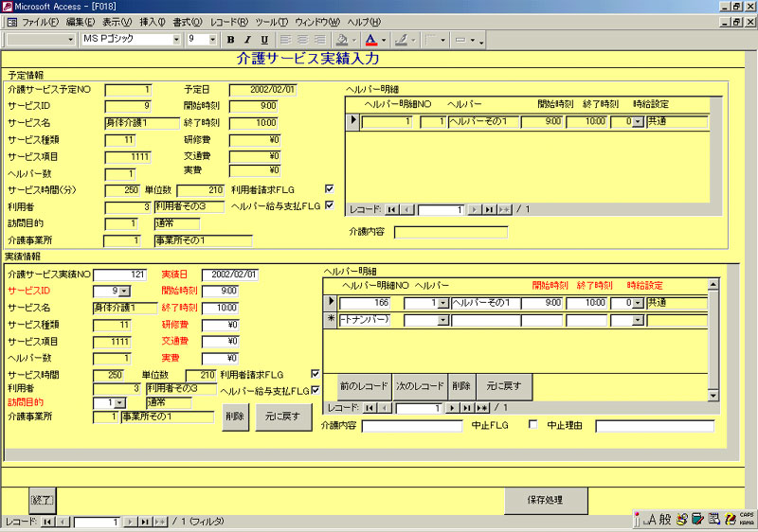Toggle bold formatting in toolbar
This screenshot has height=532, width=758.
(x=230, y=40)
